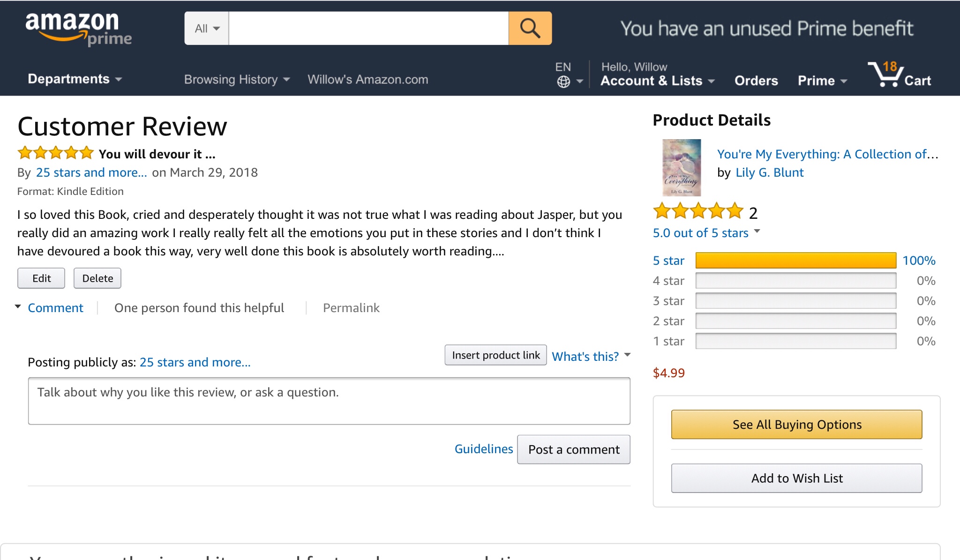Expand the 5.0 out of 5 stars dropdown
Image resolution: width=960 pixels, height=560 pixels.
click(757, 231)
